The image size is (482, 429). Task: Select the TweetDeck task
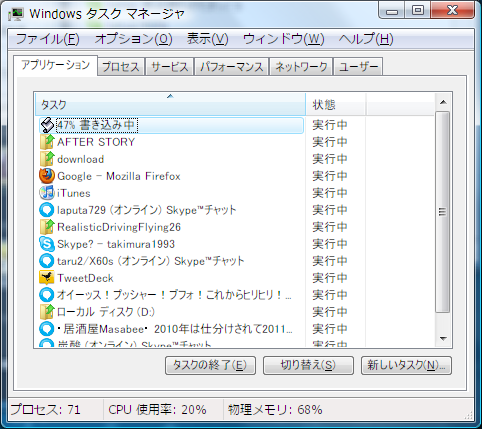(x=85, y=278)
